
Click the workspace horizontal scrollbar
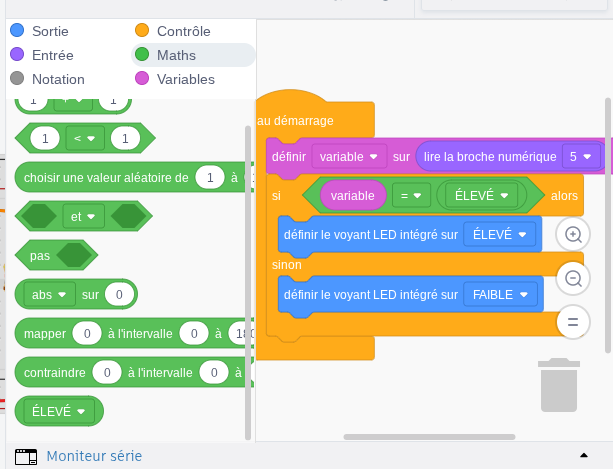tap(428, 437)
